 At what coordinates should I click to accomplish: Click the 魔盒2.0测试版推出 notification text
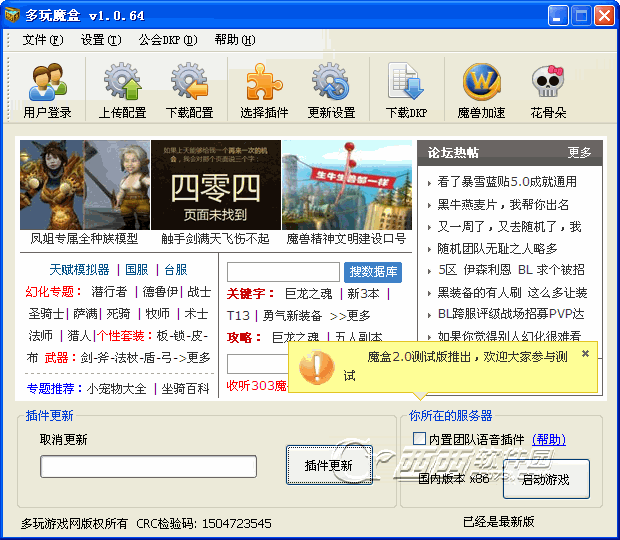click(455, 366)
